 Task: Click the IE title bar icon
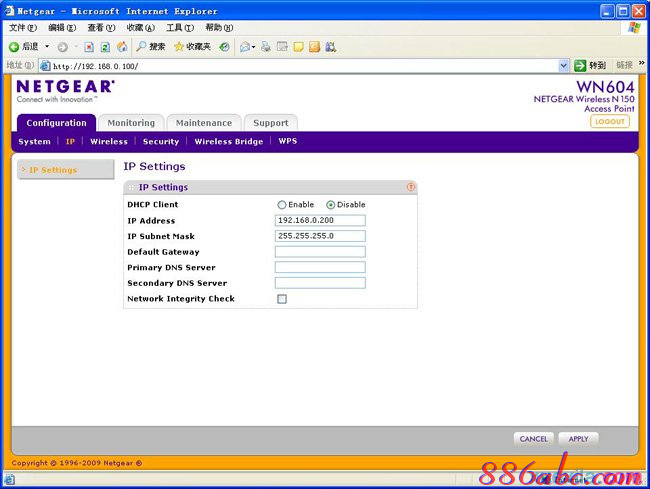[9, 11]
